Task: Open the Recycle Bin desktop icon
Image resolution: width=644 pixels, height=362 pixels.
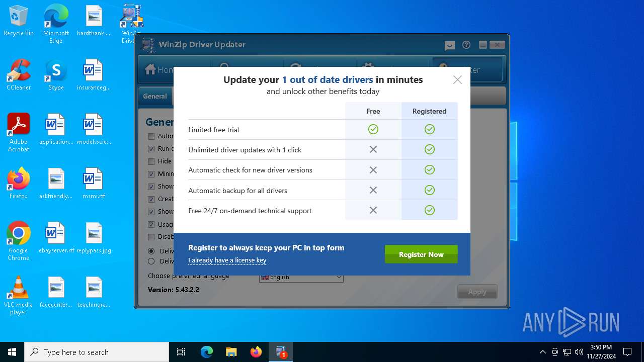Action: click(x=19, y=21)
